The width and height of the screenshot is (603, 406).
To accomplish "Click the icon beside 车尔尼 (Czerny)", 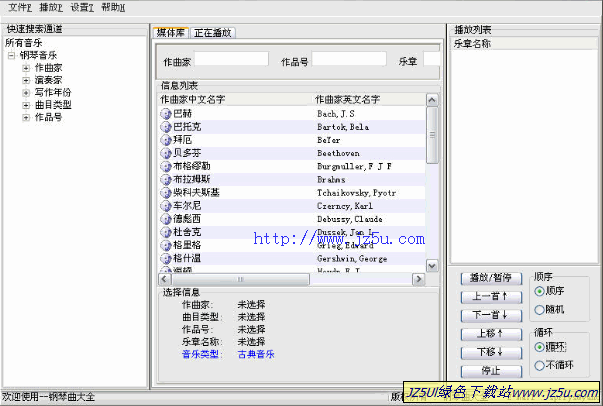I will coord(166,205).
